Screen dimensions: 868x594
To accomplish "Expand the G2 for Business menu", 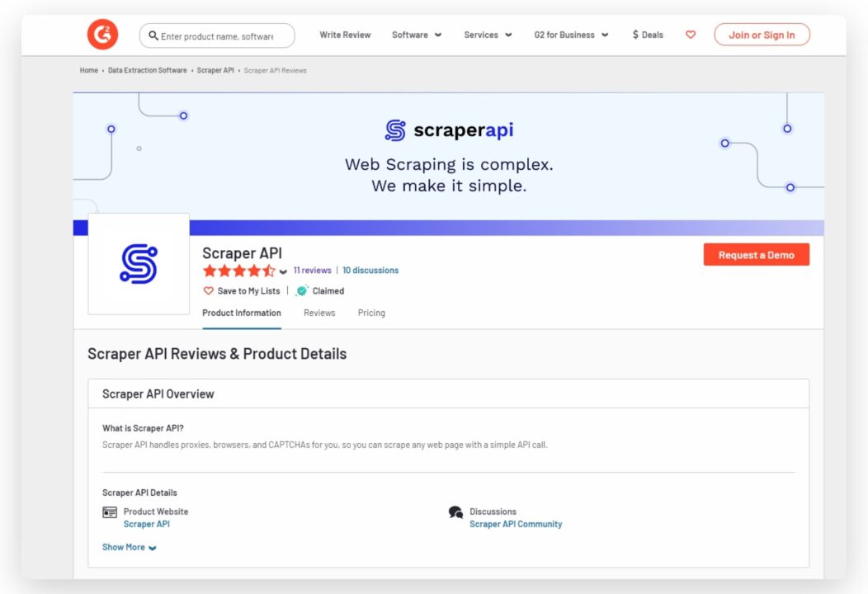I will click(571, 35).
